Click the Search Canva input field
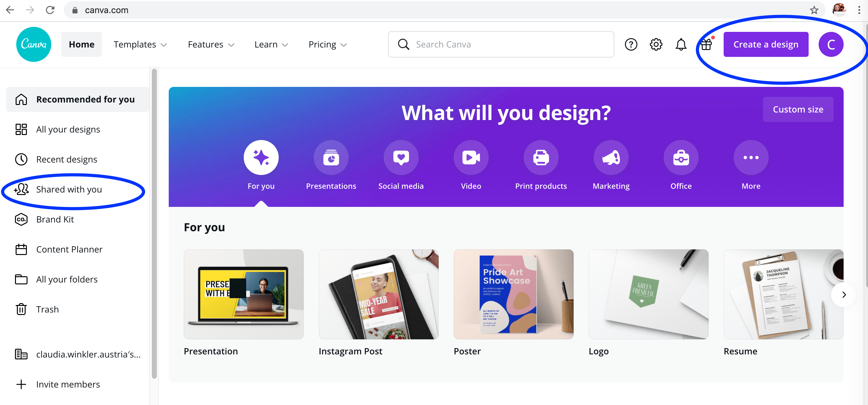The image size is (868, 405). (x=501, y=44)
